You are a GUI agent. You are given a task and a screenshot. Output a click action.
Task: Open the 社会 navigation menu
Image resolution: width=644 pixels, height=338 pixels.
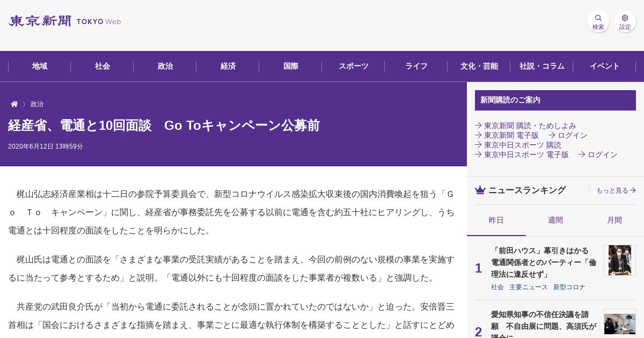pos(103,66)
